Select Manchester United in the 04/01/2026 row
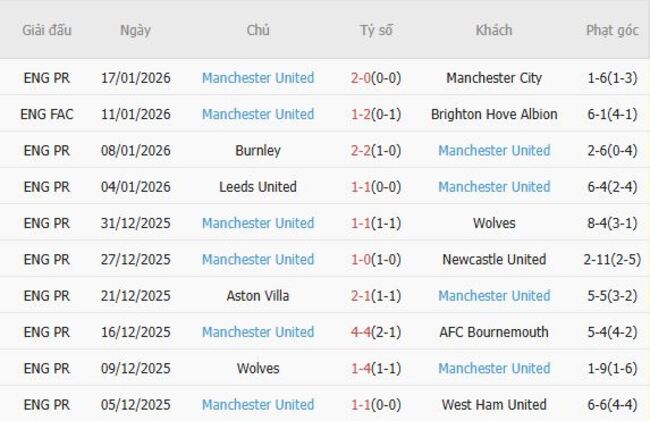Screen dimensions: 650x421 click(494, 187)
